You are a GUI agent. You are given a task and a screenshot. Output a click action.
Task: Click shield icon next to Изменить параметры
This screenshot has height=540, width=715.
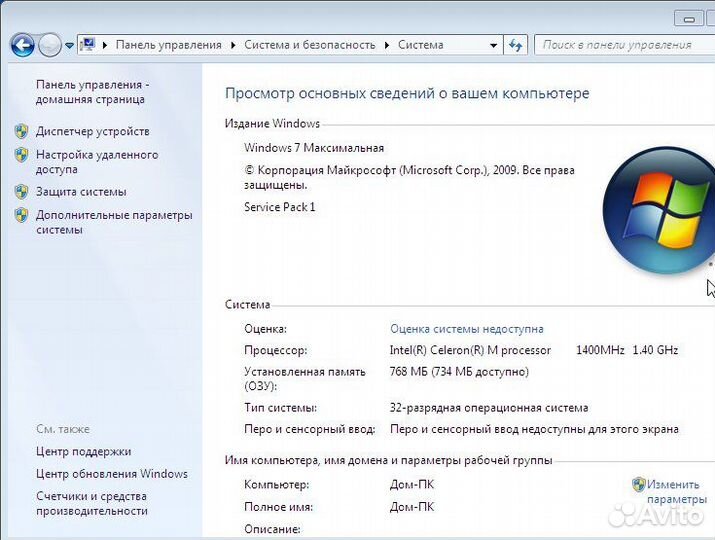pos(638,484)
